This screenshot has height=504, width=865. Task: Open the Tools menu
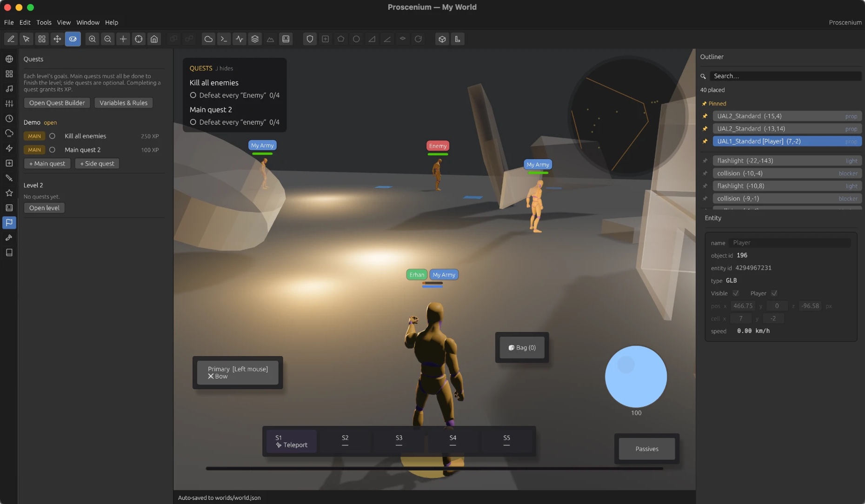coord(44,22)
